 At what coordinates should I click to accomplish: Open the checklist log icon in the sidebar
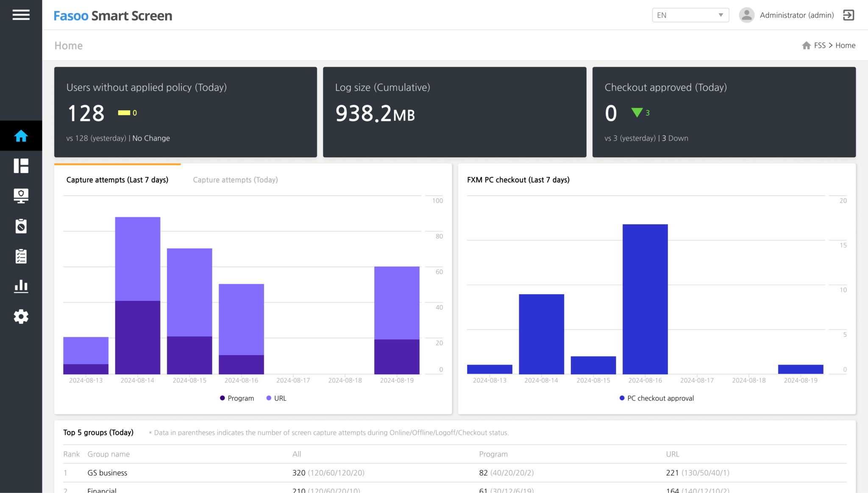coord(21,256)
